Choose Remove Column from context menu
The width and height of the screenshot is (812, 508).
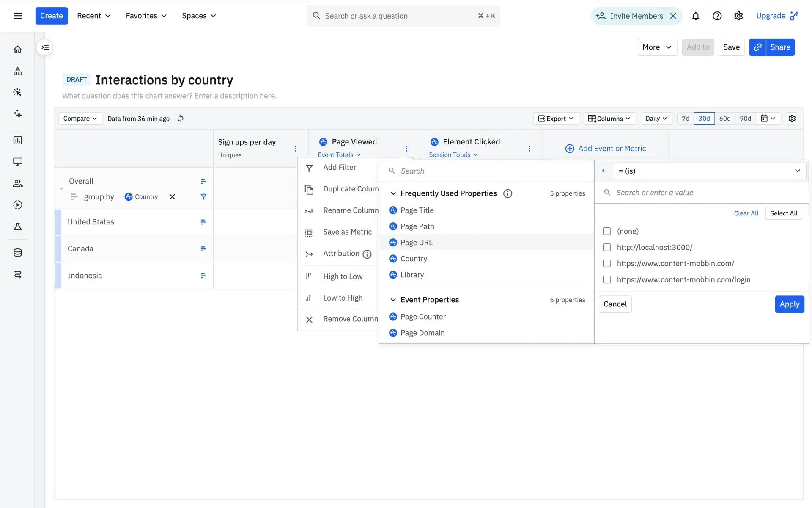(x=350, y=319)
